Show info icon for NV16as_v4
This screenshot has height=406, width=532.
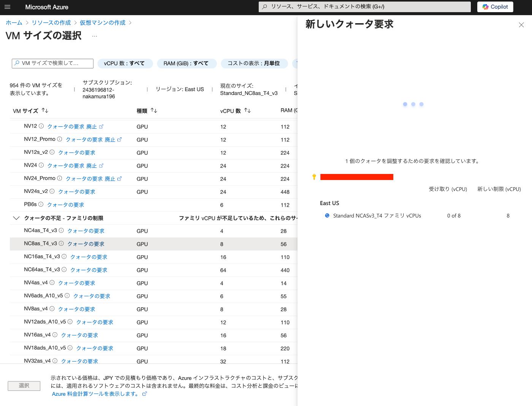coord(55,335)
